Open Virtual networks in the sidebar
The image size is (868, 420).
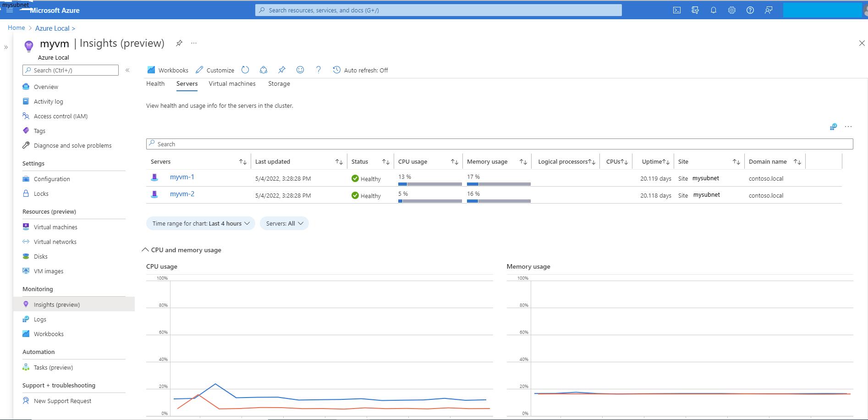point(55,242)
